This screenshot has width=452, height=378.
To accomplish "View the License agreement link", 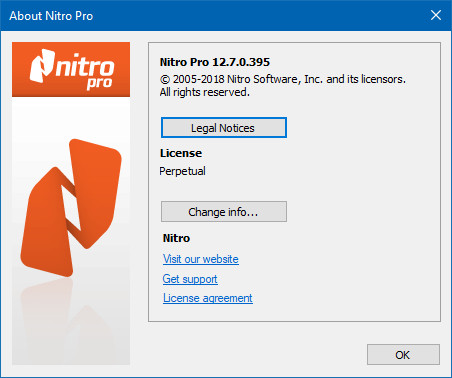I will click(x=208, y=298).
